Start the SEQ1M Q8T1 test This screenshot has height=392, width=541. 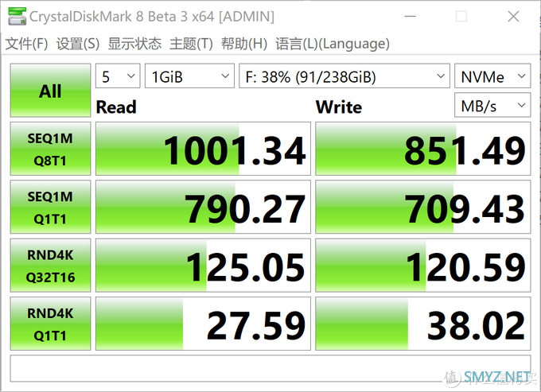click(x=50, y=149)
